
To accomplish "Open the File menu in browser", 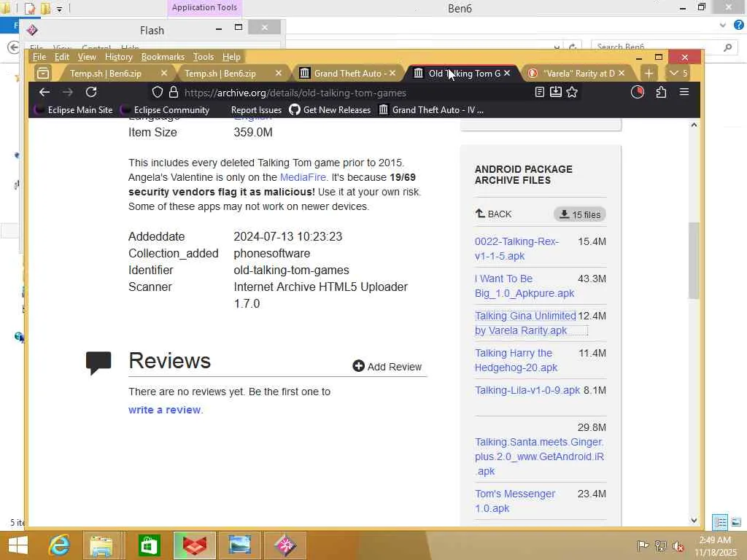I will pyautogui.click(x=39, y=57).
